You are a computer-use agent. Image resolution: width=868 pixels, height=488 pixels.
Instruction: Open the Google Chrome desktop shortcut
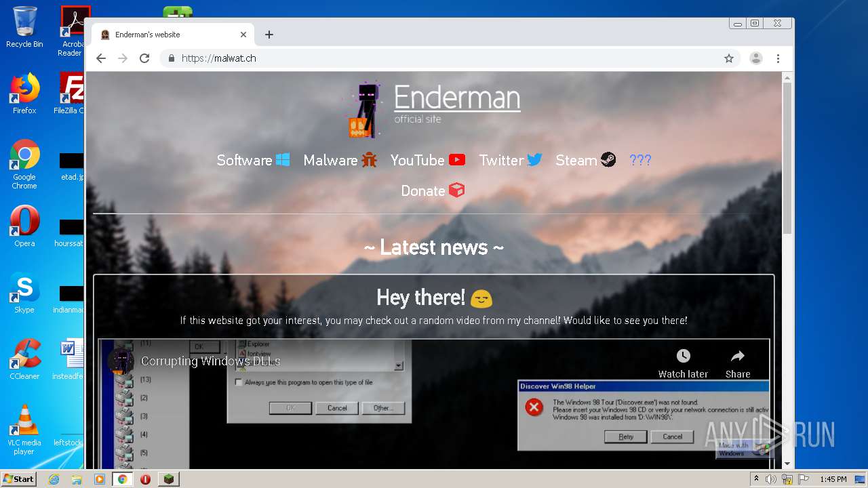pyautogui.click(x=24, y=164)
